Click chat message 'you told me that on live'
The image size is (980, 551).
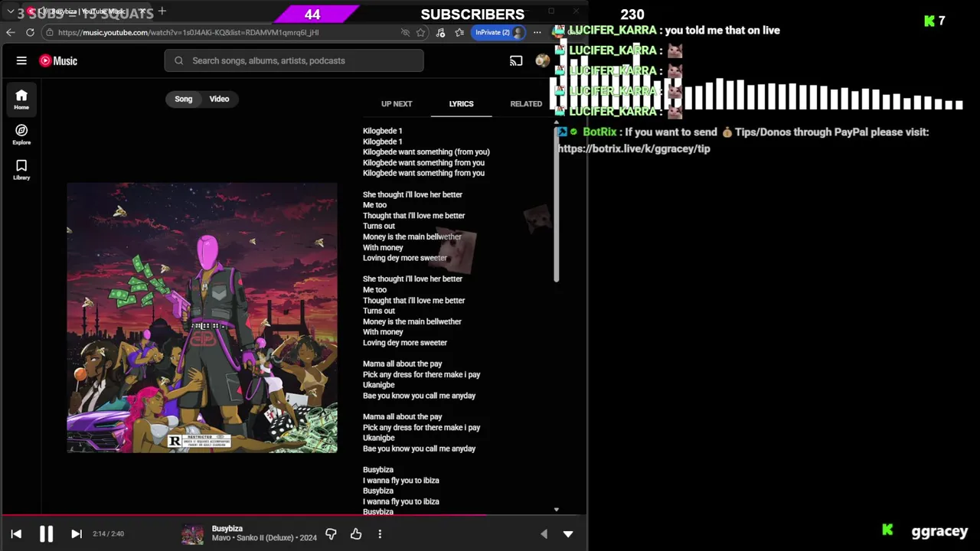click(723, 30)
